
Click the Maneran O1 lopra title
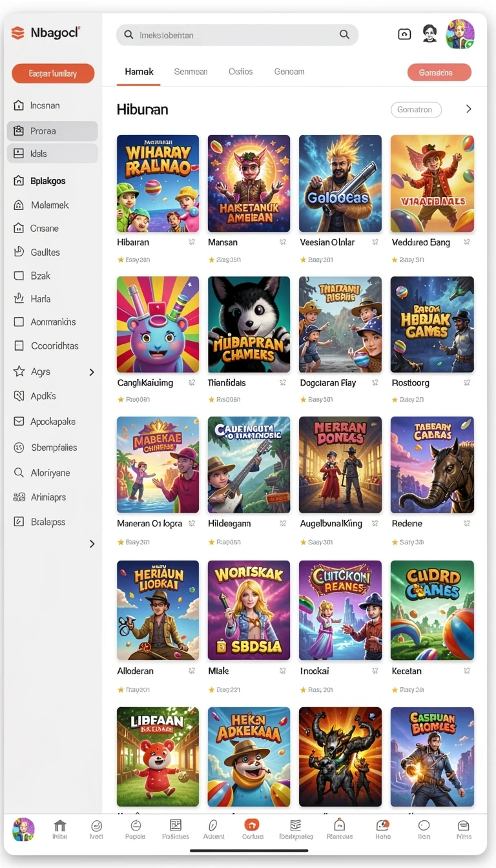pos(150,524)
